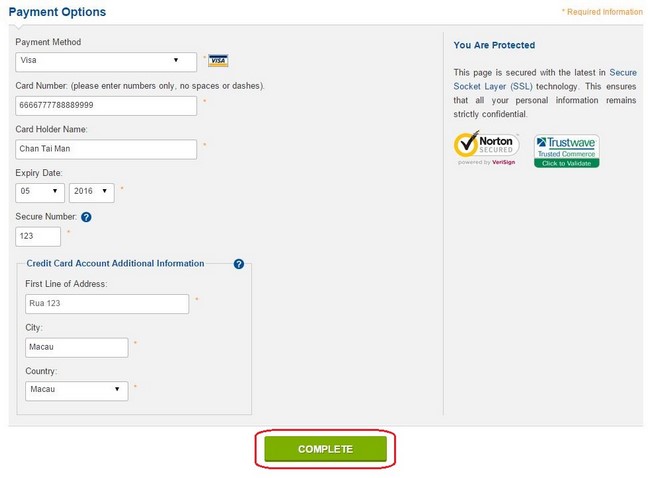
Task: Click the Norton checkmark logo
Action: coord(467,144)
